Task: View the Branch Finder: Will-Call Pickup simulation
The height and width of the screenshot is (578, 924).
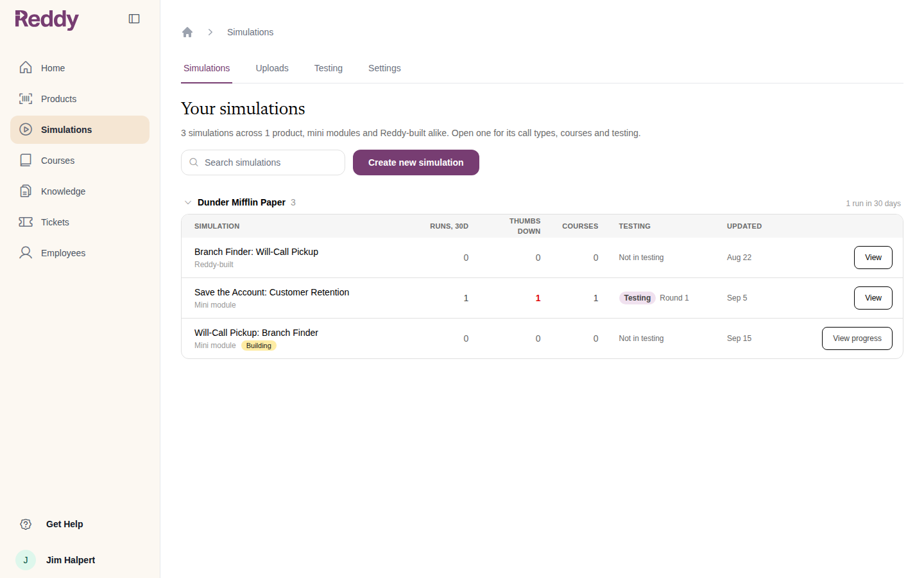Action: 873,258
